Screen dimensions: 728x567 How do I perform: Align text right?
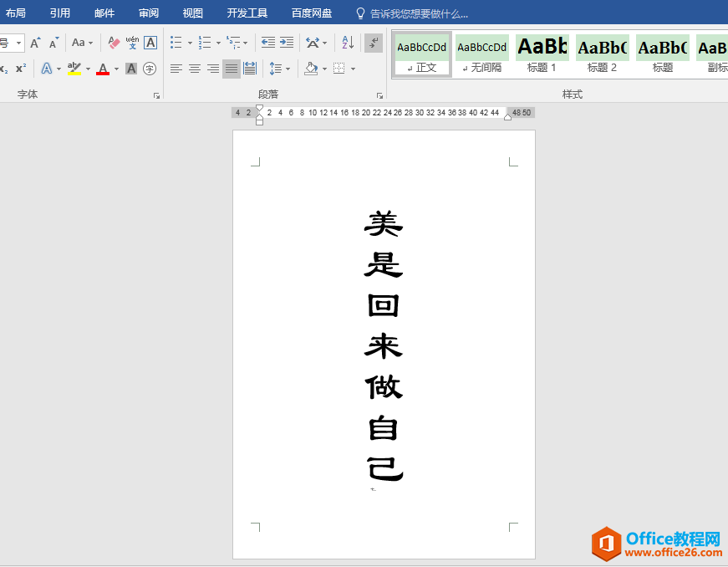coord(213,69)
